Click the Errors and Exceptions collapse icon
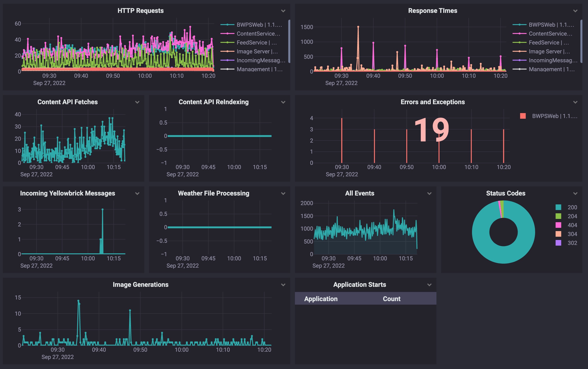588x369 pixels. pos(575,102)
